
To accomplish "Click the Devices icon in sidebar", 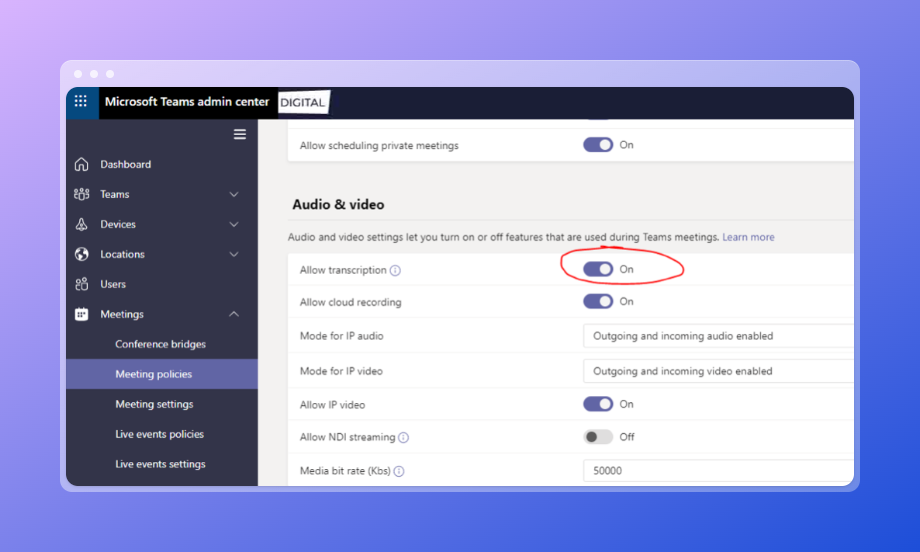I will coord(82,224).
